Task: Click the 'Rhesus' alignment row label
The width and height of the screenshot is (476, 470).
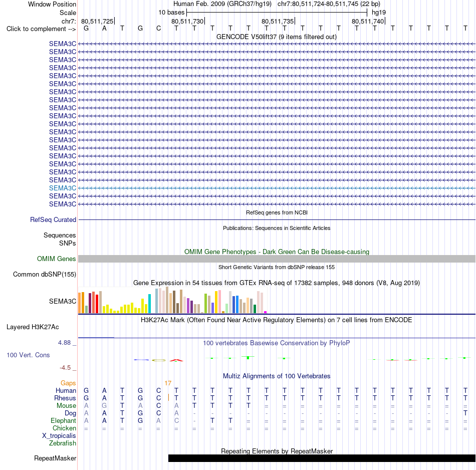Action: (65, 398)
